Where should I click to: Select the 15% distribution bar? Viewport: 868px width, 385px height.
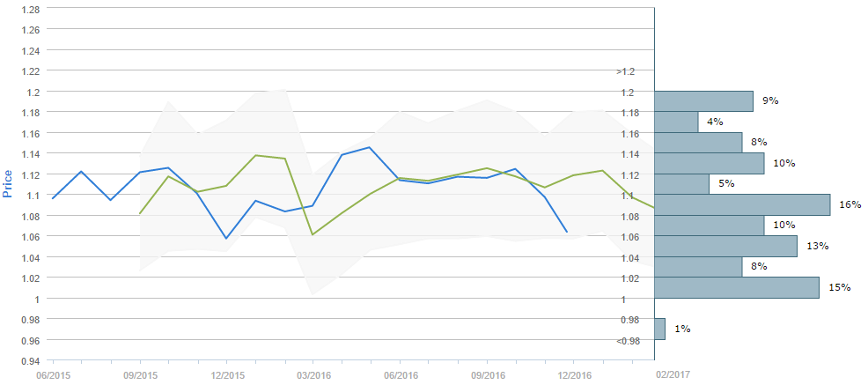click(737, 287)
